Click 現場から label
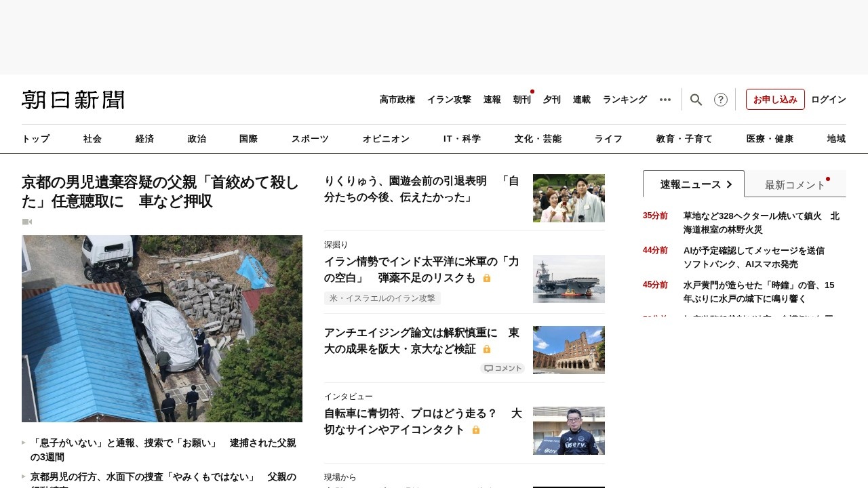The height and width of the screenshot is (488, 868). pos(340,477)
